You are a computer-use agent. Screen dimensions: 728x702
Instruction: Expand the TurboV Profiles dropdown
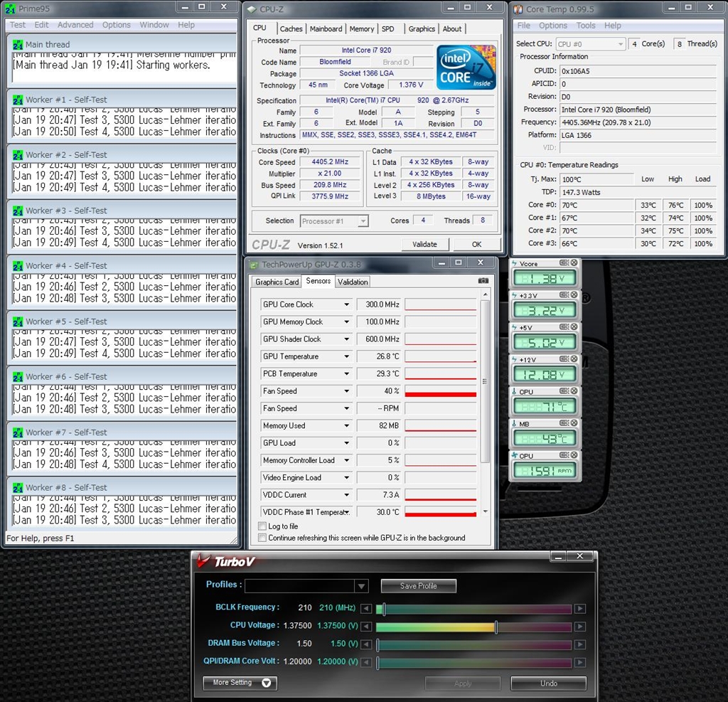(362, 586)
